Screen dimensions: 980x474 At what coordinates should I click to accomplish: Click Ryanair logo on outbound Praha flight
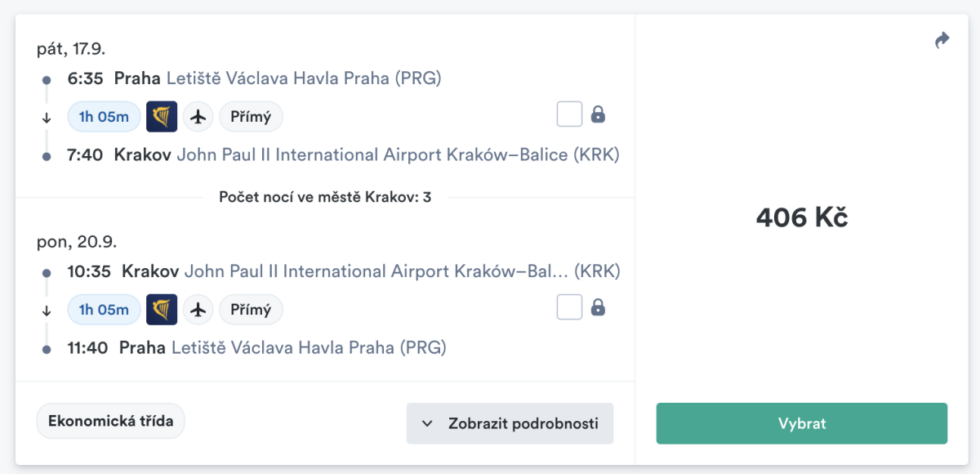162,117
